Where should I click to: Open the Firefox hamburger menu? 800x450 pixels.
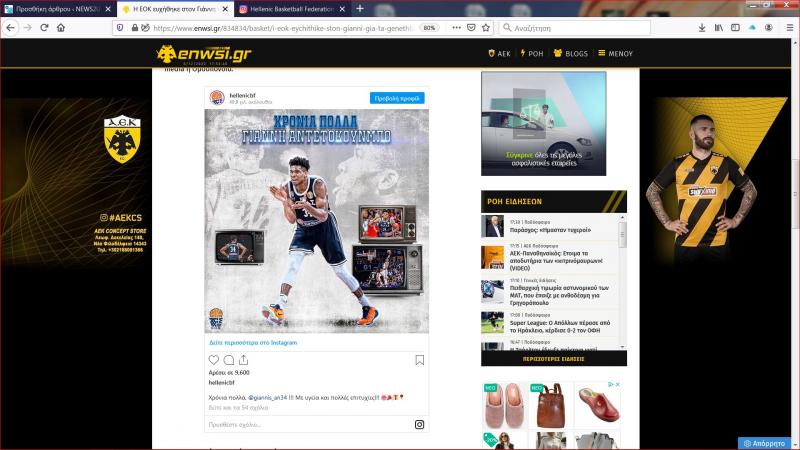[x=789, y=28]
